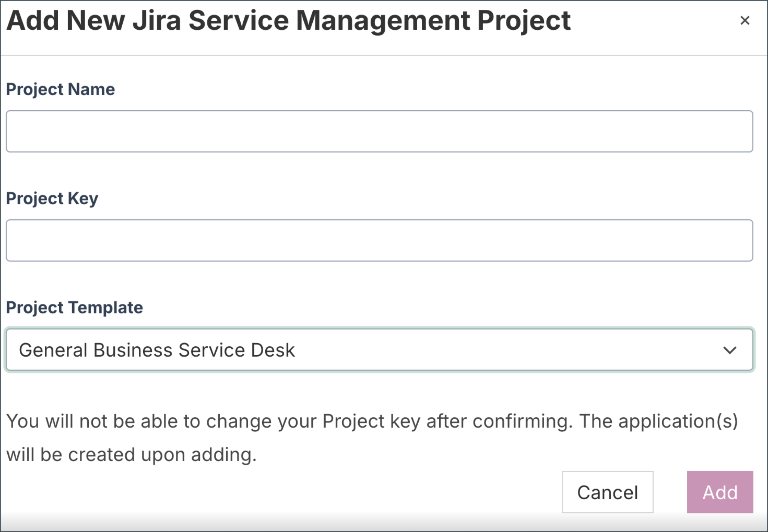Viewport: 768px width, 532px height.
Task: Click the Project Key label
Action: 52,198
